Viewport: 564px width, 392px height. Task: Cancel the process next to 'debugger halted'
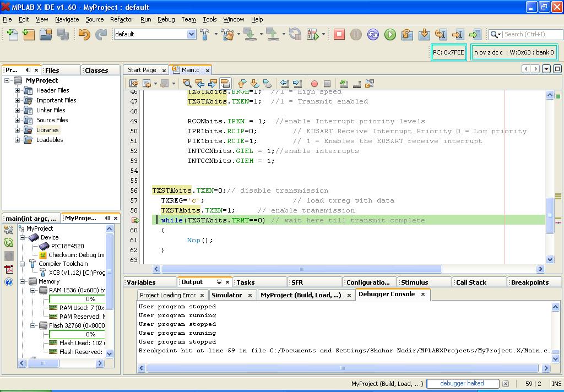tap(506, 384)
